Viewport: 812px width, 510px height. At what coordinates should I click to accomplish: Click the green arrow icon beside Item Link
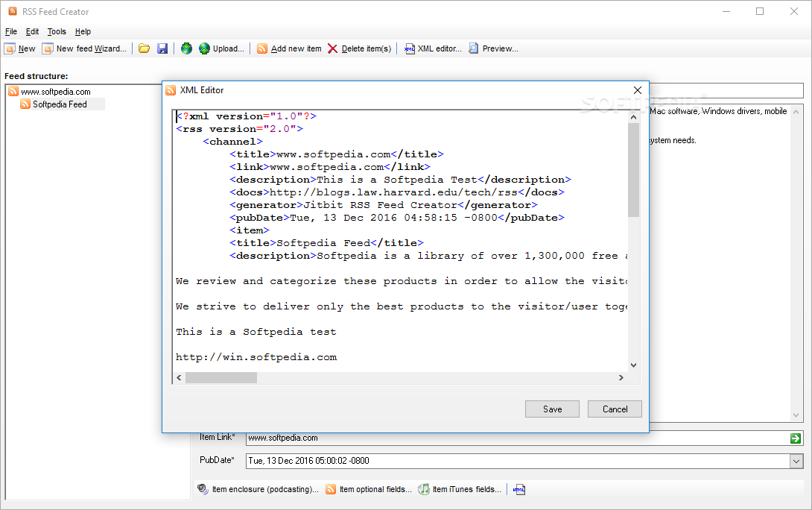[796, 438]
